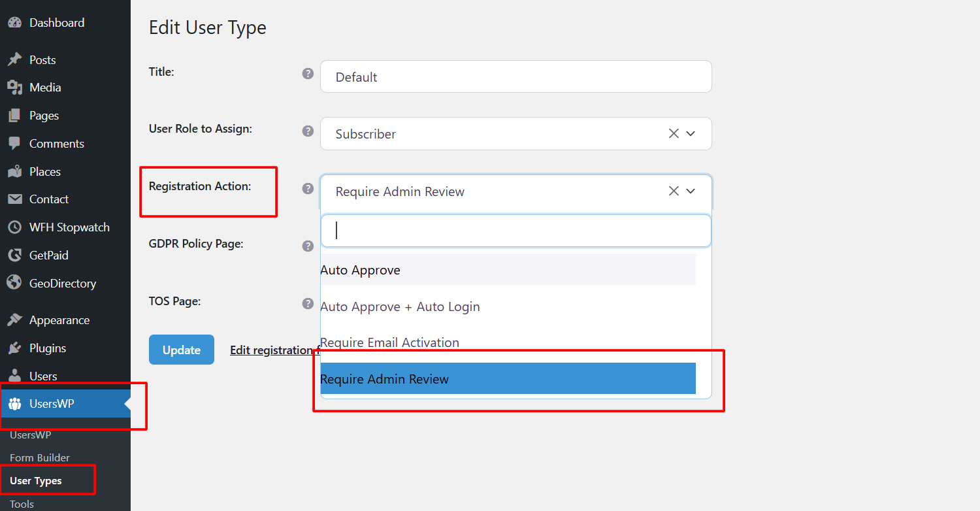Click the Contact envelope icon

tap(14, 199)
